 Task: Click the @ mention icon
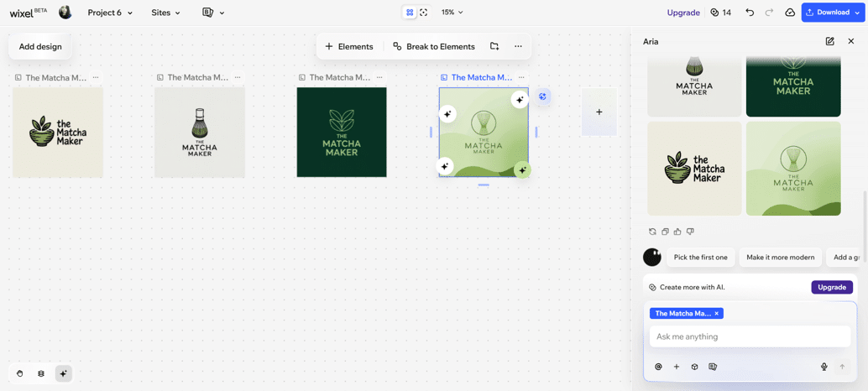[x=658, y=367]
